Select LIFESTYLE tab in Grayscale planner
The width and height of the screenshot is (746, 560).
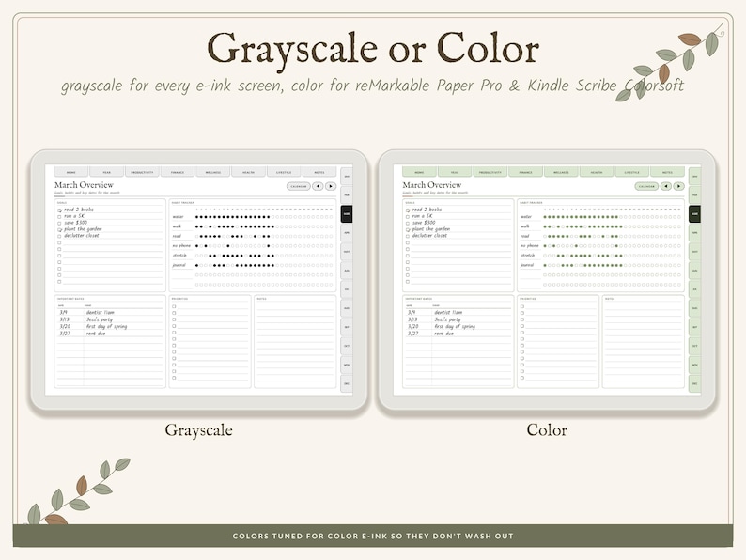tap(284, 172)
